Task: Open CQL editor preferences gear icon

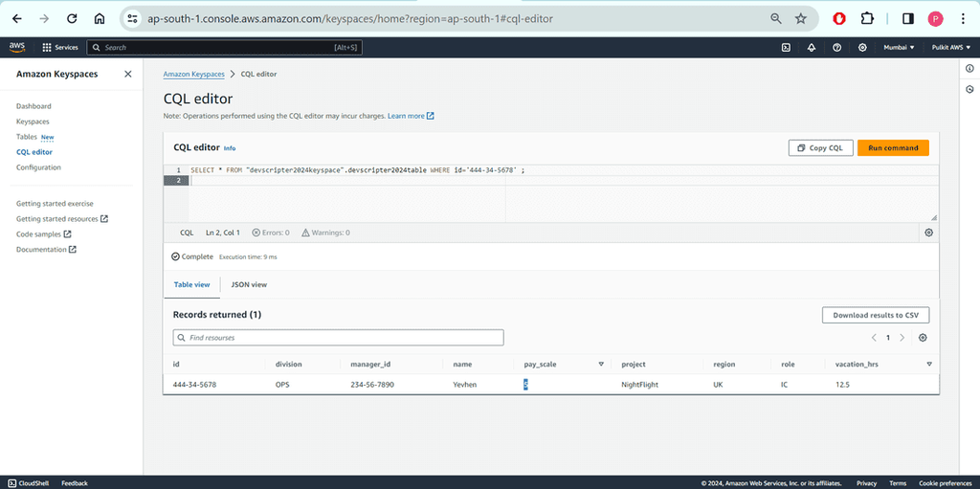Action: click(x=928, y=233)
